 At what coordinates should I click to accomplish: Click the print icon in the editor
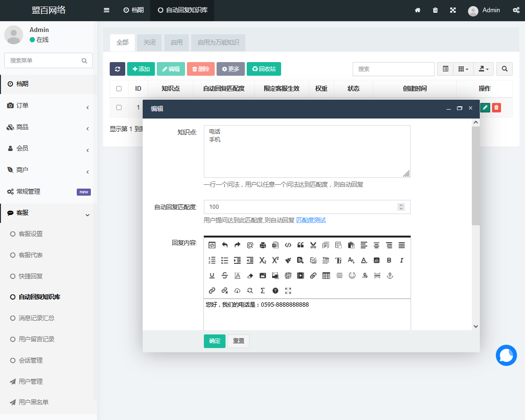[x=263, y=245]
